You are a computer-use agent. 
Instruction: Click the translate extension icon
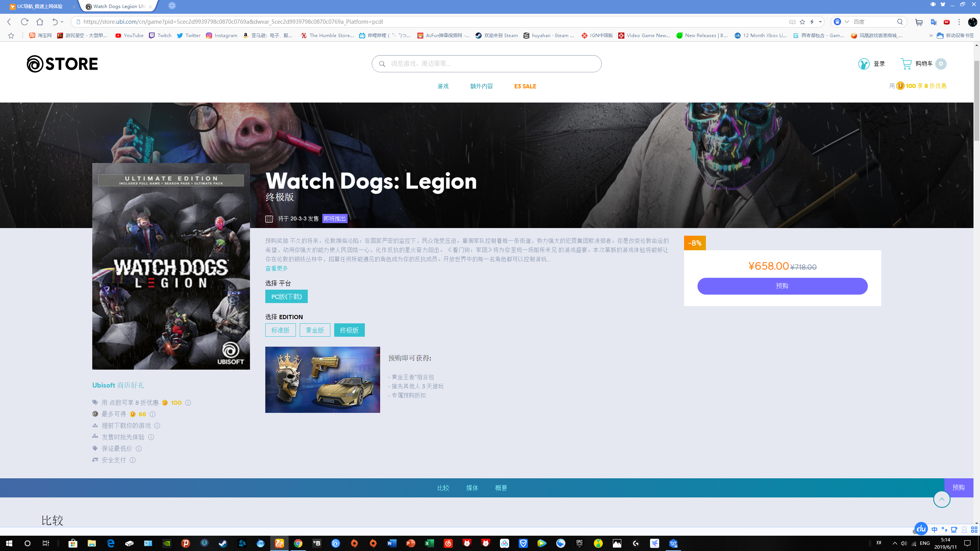click(x=933, y=22)
